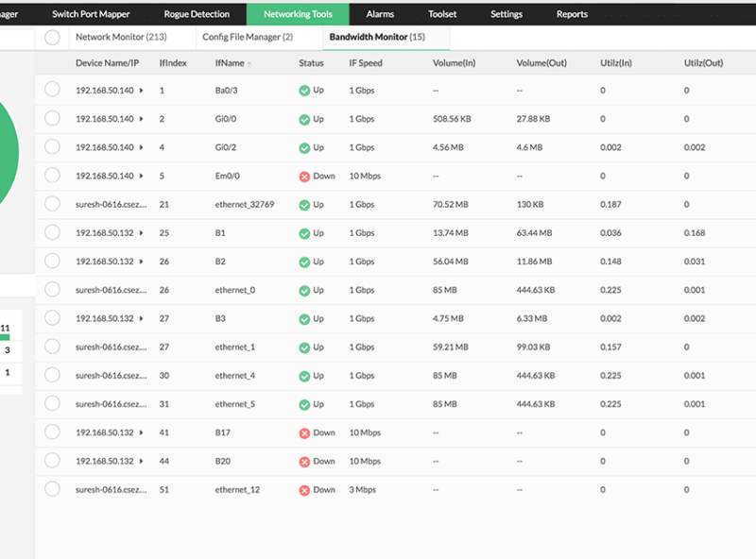Screen dimensions: 756x559
Task: Expand the device arrow on the Ba0/3 row
Action: (142, 91)
